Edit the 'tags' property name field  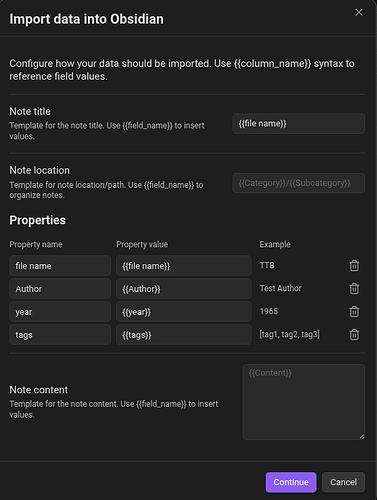(60, 335)
